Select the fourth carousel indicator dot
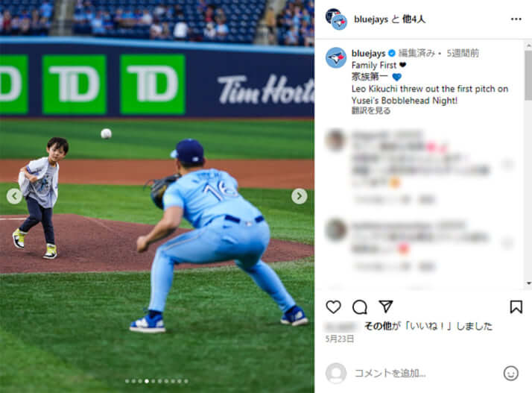 (x=147, y=381)
